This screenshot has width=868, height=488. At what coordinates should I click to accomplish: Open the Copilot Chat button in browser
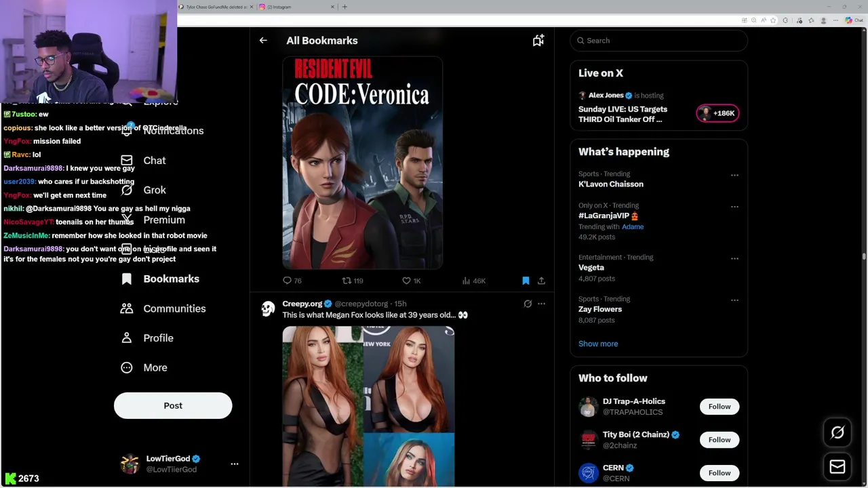pyautogui.click(x=854, y=20)
